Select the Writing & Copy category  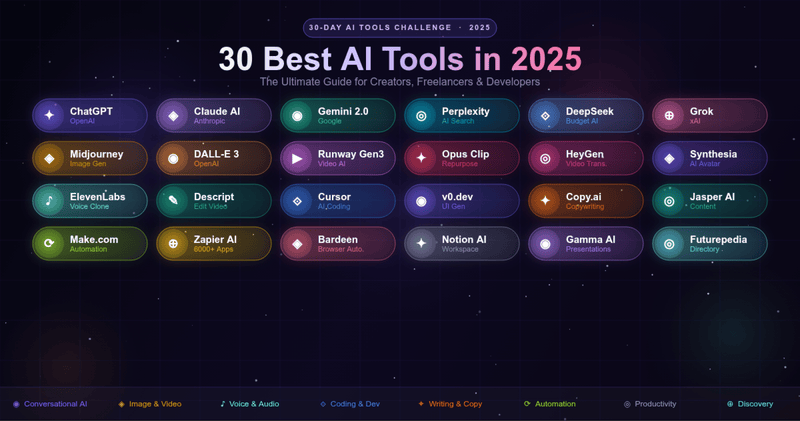coord(450,404)
